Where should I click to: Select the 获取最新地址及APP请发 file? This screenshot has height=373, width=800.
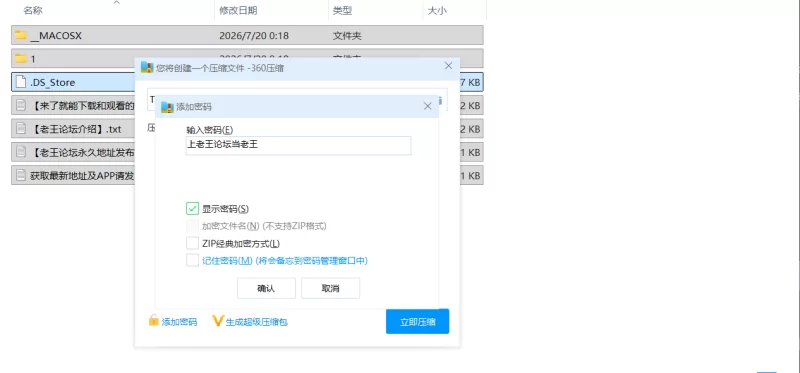(247, 176)
